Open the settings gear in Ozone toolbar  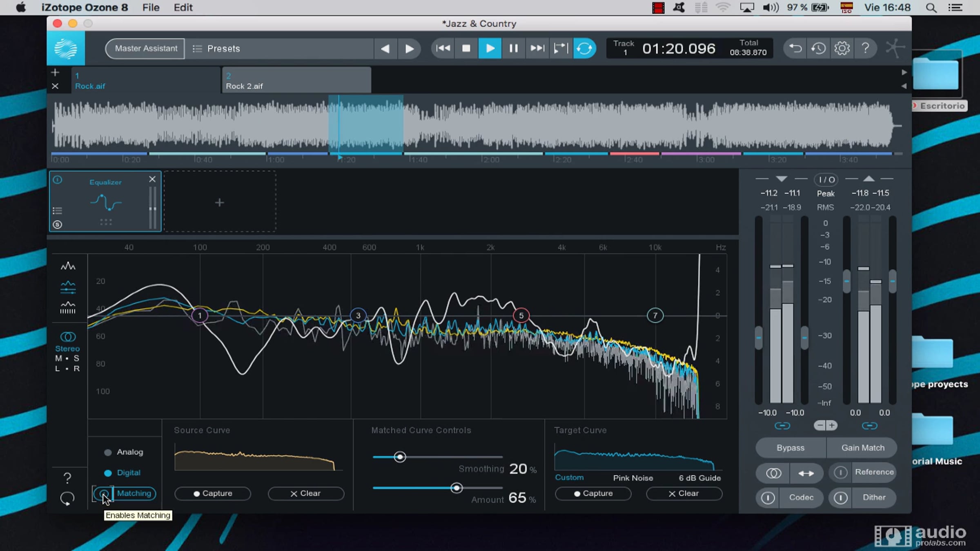[x=842, y=49]
